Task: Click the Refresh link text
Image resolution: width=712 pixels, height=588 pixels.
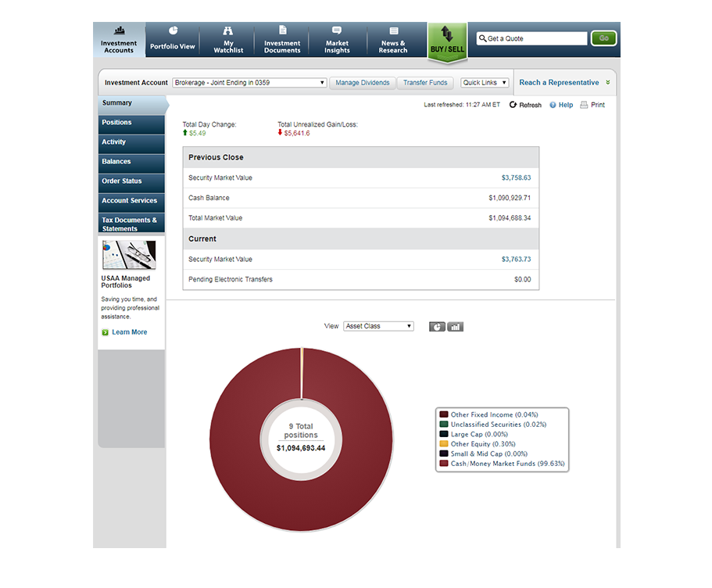Action: click(531, 105)
